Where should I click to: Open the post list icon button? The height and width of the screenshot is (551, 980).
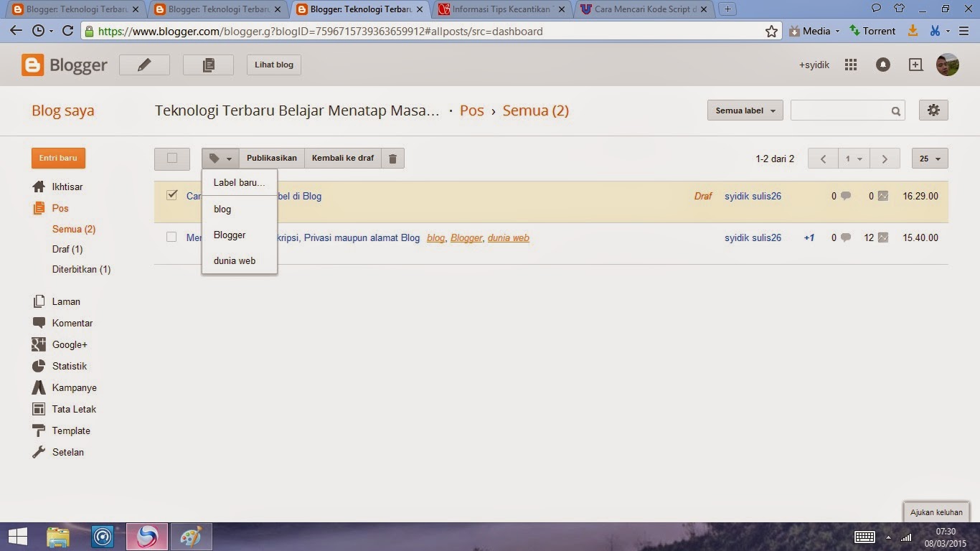pyautogui.click(x=208, y=65)
